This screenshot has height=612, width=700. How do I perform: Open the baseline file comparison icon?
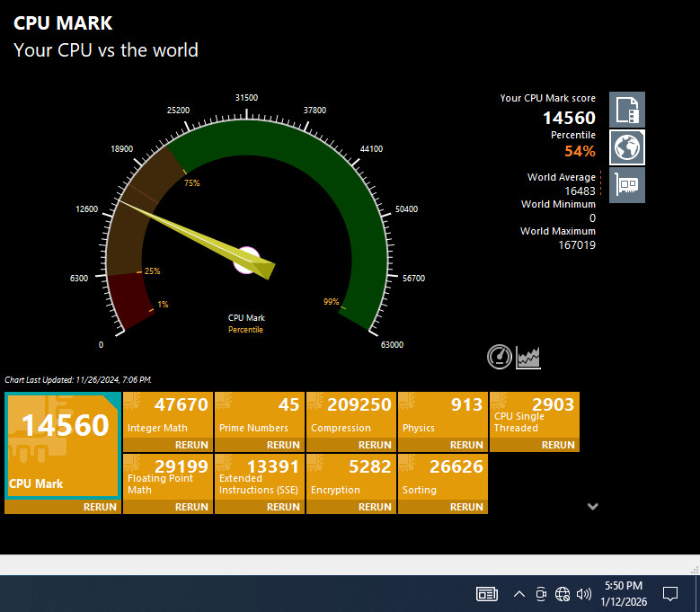(626, 110)
